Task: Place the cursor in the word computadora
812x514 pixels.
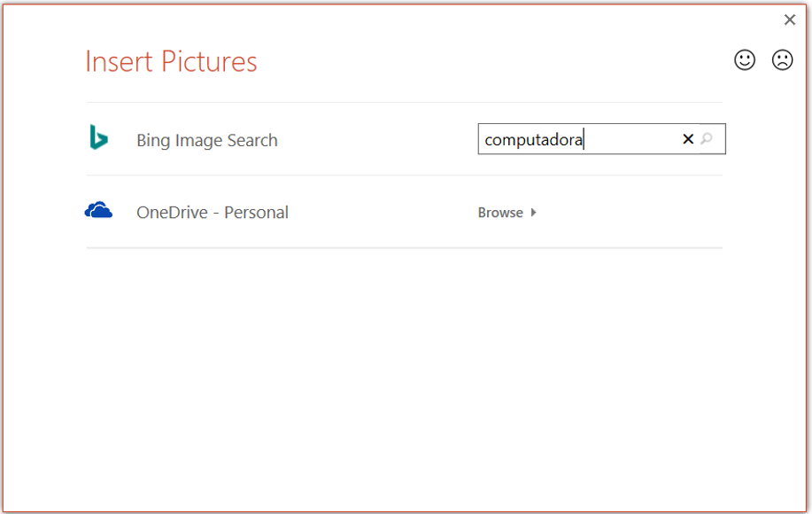Action: click(533, 140)
